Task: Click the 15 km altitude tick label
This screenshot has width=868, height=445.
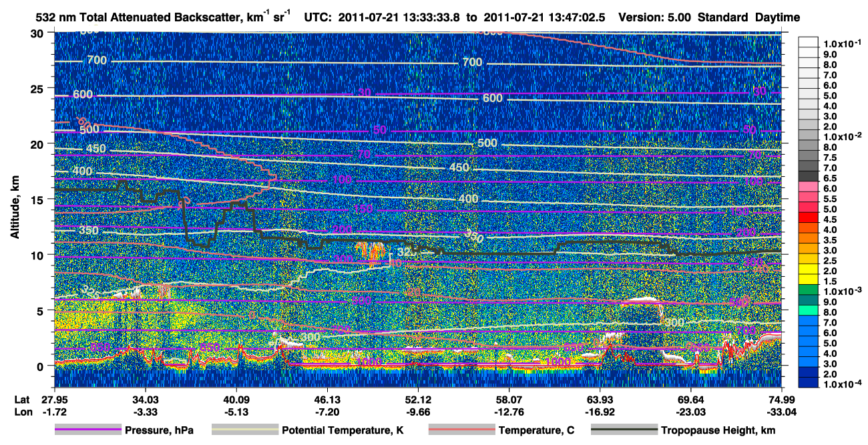Action: [x=39, y=199]
